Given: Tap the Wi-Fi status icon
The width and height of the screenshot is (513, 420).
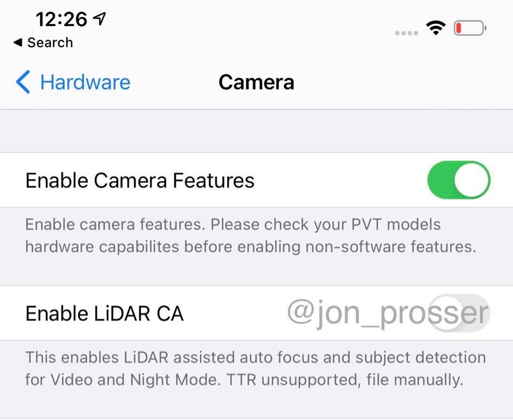Looking at the screenshot, I should 435,28.
